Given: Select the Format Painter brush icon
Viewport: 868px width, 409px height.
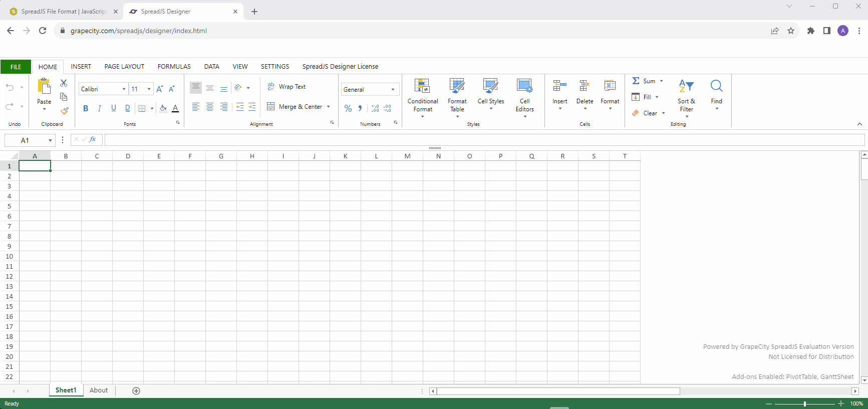Looking at the screenshot, I should [x=64, y=111].
